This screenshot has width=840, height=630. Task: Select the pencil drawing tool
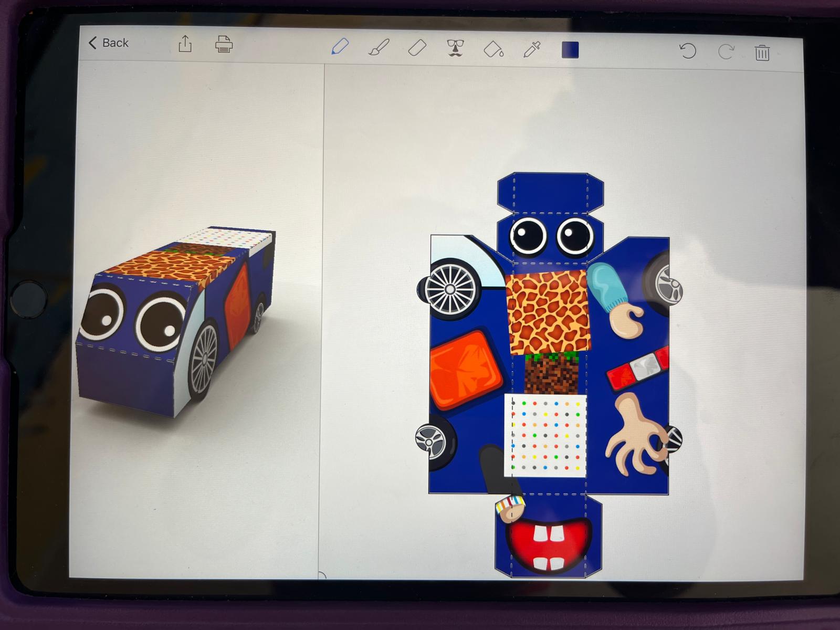click(x=340, y=46)
